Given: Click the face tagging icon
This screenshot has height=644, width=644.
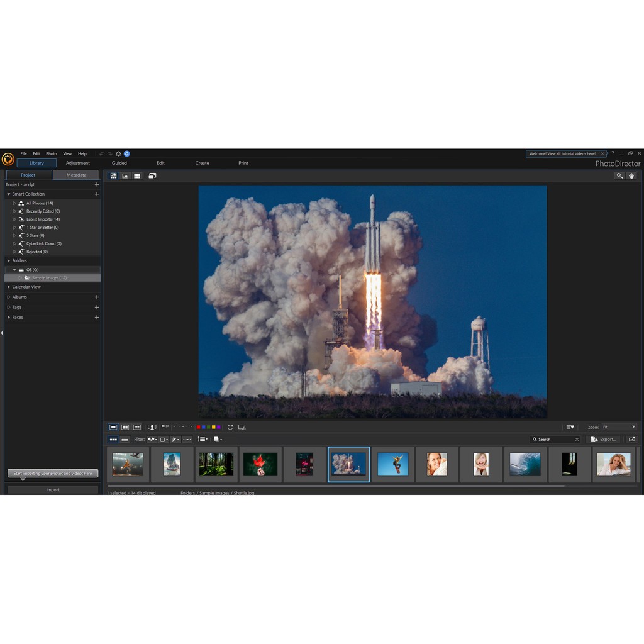Looking at the screenshot, I should coord(152,427).
